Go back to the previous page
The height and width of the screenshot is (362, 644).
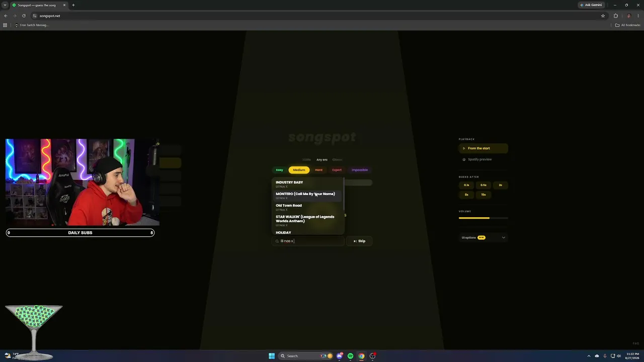pos(6,16)
